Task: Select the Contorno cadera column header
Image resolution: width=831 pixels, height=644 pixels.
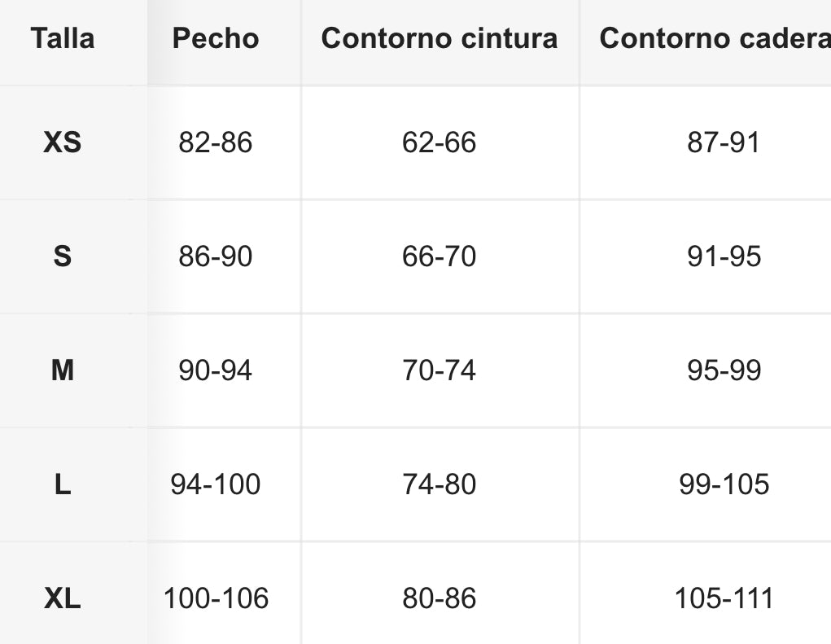Action: 715,38
